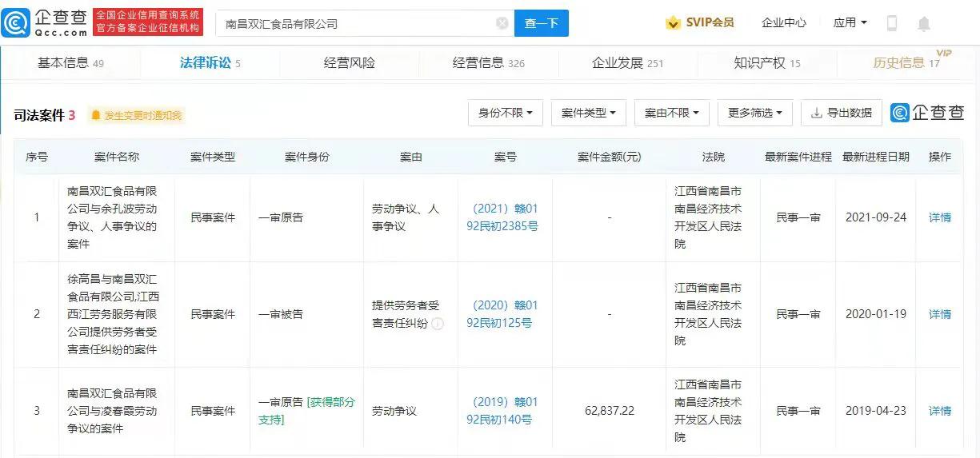Click the court cell in row 1

tap(708, 217)
